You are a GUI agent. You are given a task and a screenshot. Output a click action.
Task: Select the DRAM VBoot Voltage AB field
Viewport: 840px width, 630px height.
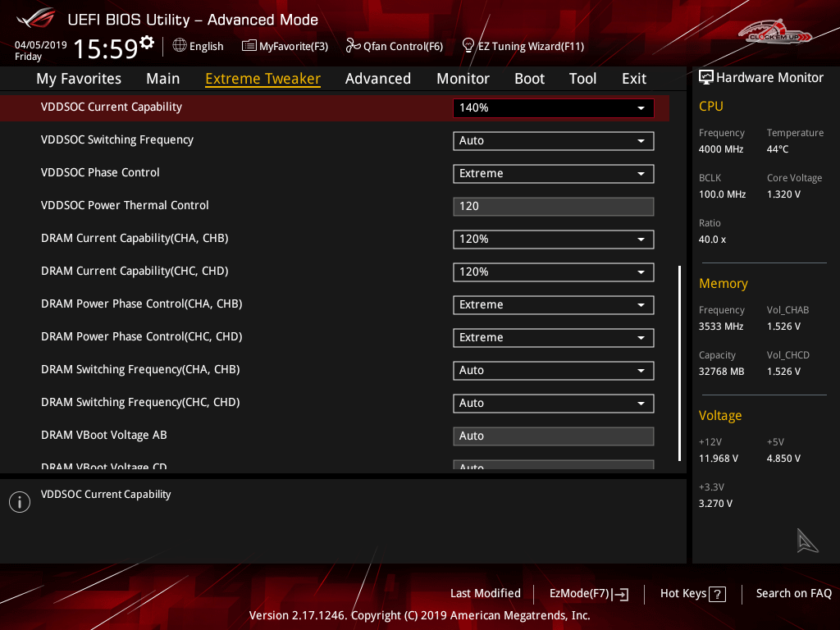553,436
